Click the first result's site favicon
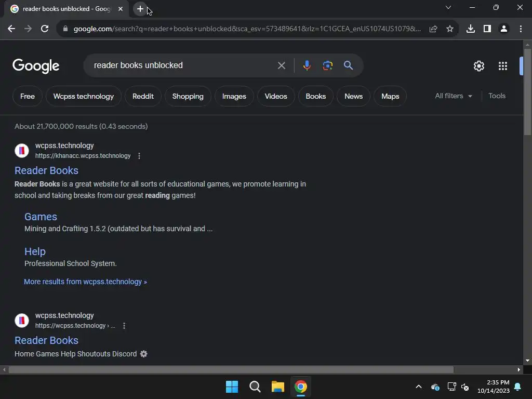Viewport: 532px width, 399px height. [22, 150]
